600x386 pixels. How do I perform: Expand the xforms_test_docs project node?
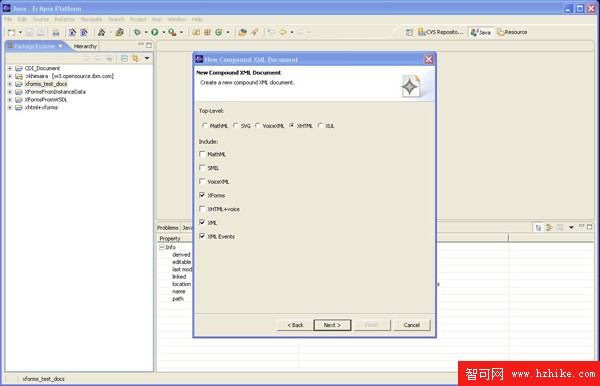pos(10,84)
